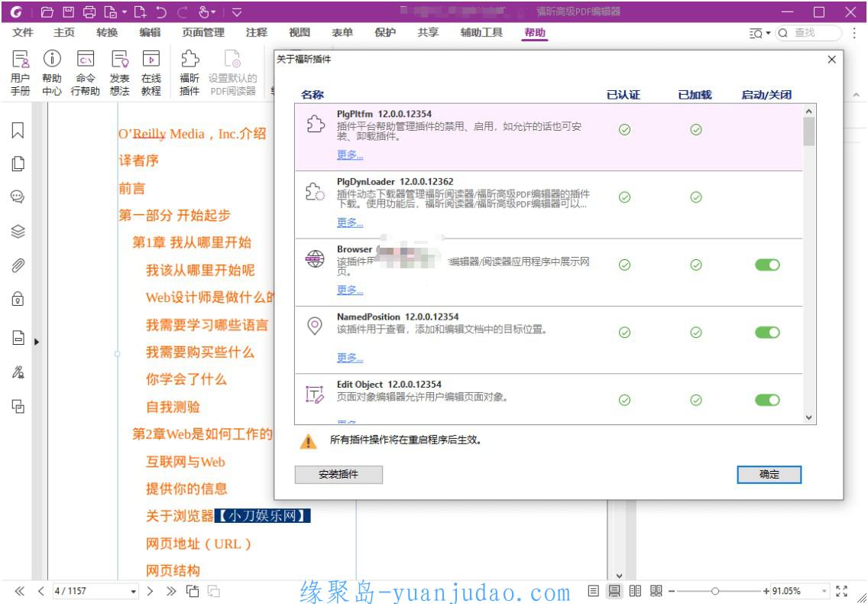
Task: Click the 福昕插件 plugin icon in the ribbon
Action: point(189,73)
